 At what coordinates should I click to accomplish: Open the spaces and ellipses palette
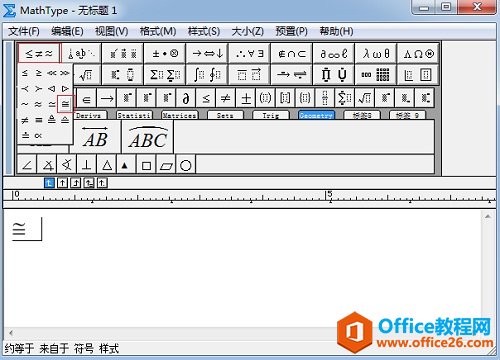tap(81, 53)
